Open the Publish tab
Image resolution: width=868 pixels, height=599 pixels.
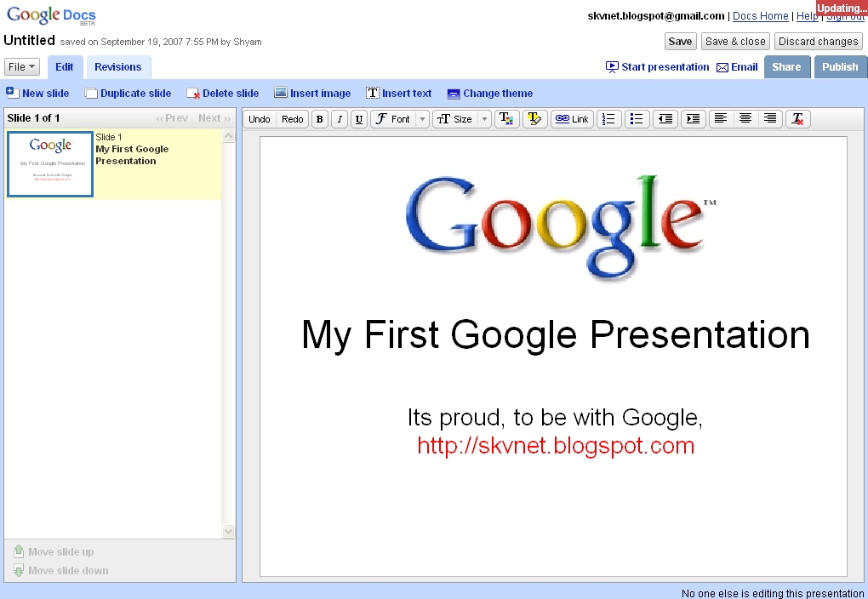(840, 67)
